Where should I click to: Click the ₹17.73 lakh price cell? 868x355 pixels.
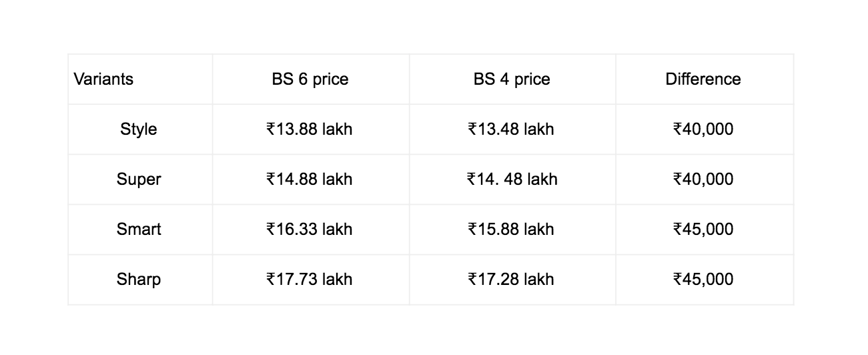pyautogui.click(x=309, y=279)
